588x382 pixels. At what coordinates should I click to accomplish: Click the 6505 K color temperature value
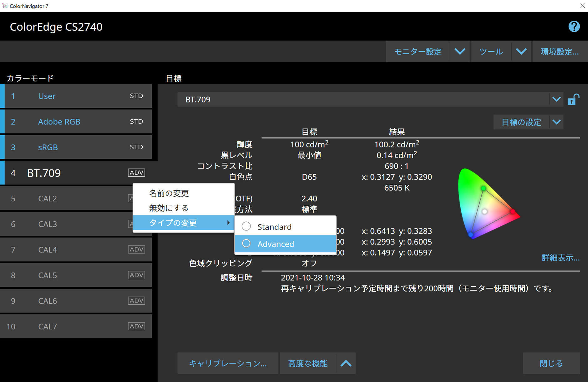click(x=397, y=188)
